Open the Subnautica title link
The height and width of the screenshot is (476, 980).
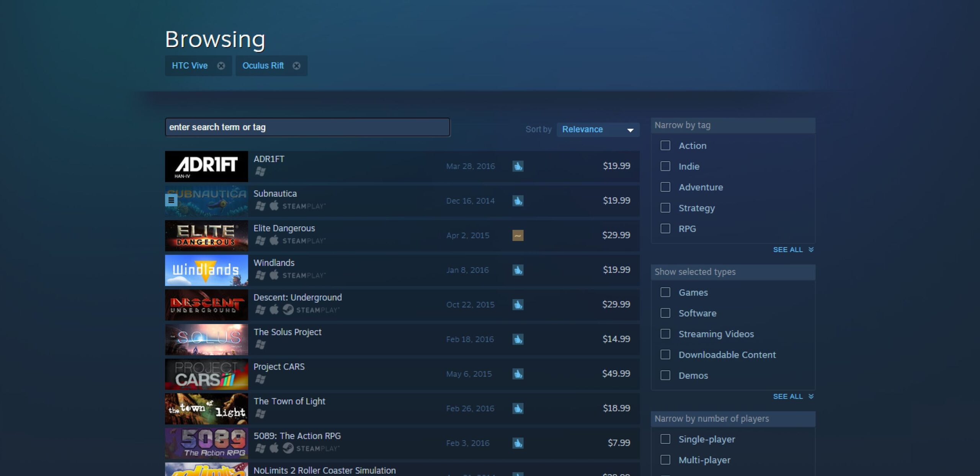click(275, 194)
